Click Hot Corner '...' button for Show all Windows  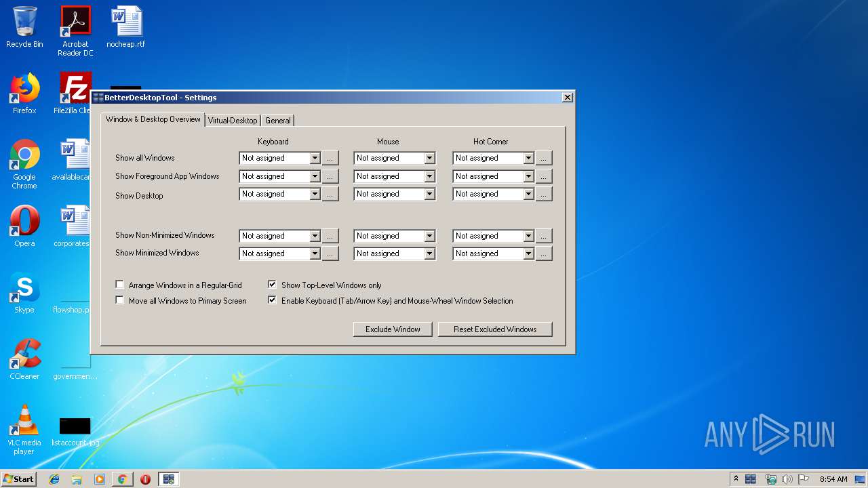pyautogui.click(x=544, y=158)
